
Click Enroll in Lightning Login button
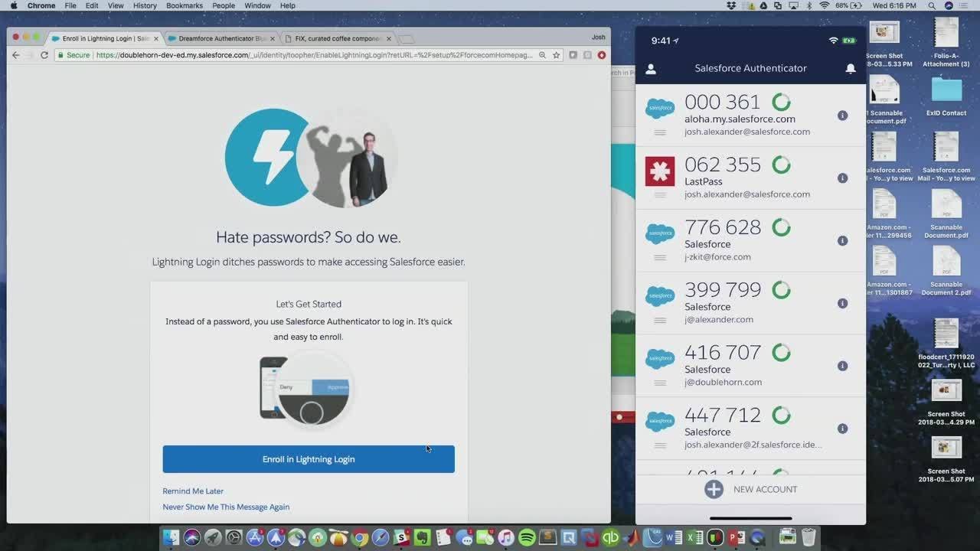309,459
